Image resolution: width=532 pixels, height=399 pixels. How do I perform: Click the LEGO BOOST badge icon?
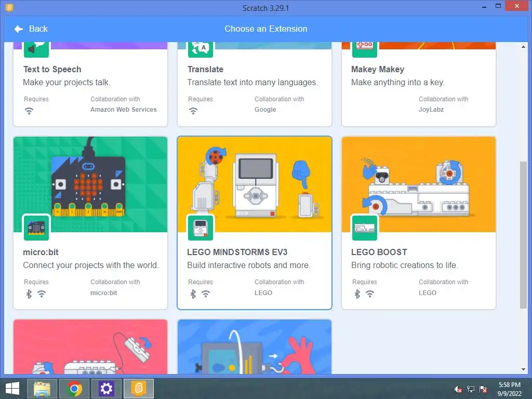[364, 228]
